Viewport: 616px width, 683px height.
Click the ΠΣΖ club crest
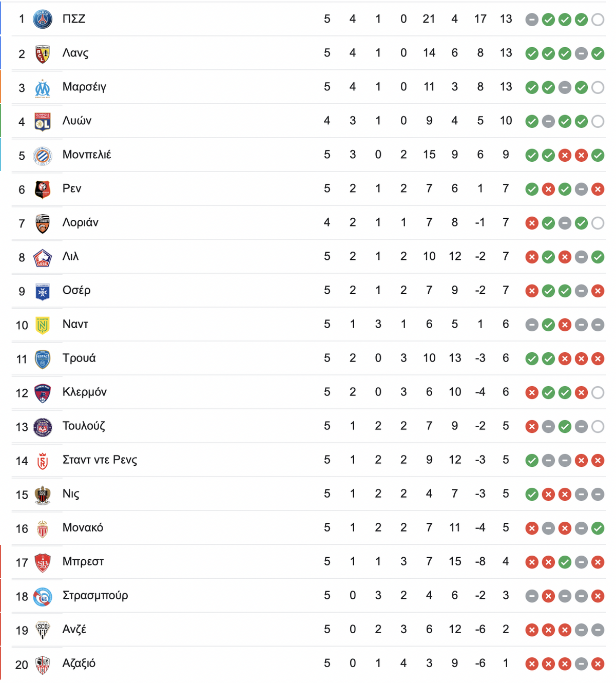point(43,19)
